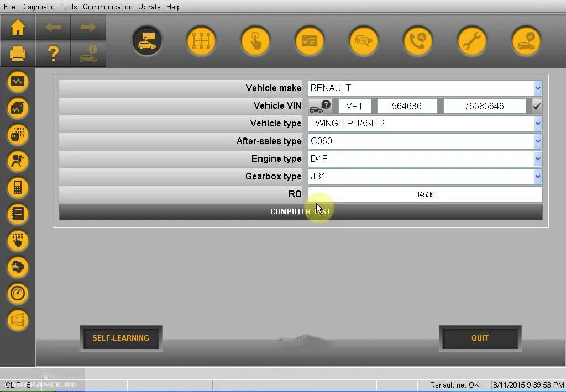The width and height of the screenshot is (566, 392).
Task: Open the airbag diagnostic icon
Action: (18, 161)
